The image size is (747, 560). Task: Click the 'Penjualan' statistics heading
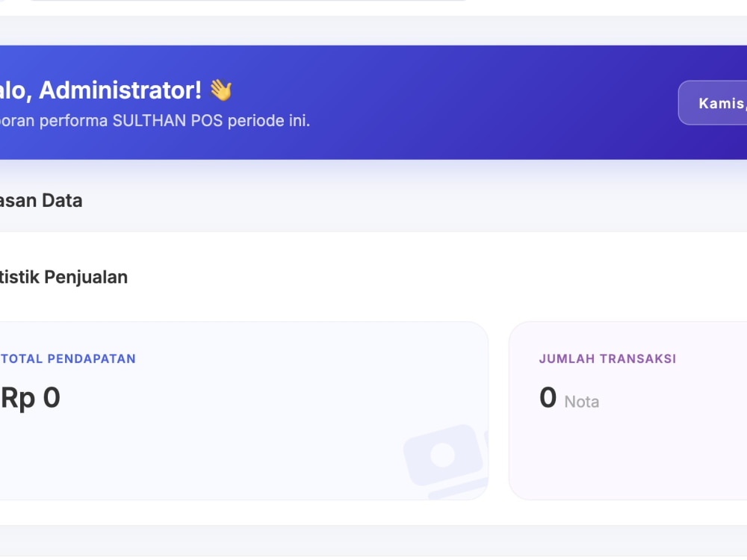(x=86, y=277)
